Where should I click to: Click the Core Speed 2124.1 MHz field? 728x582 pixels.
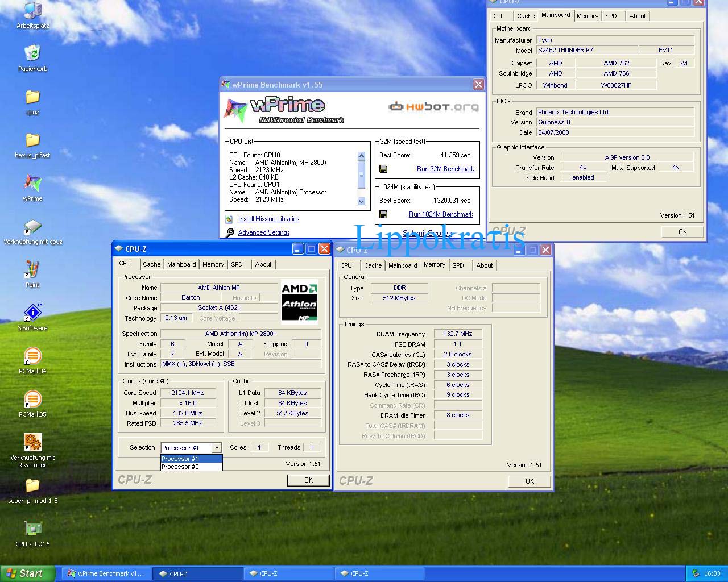(188, 393)
